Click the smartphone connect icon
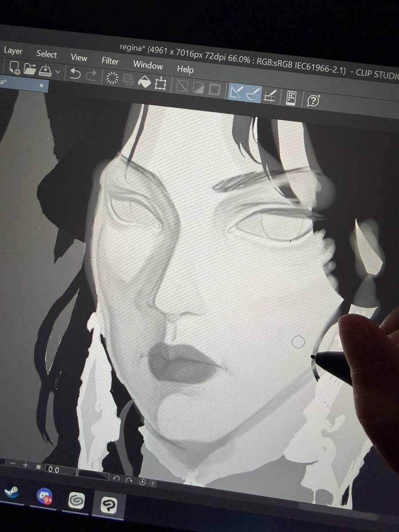399x532 pixels. click(x=291, y=98)
